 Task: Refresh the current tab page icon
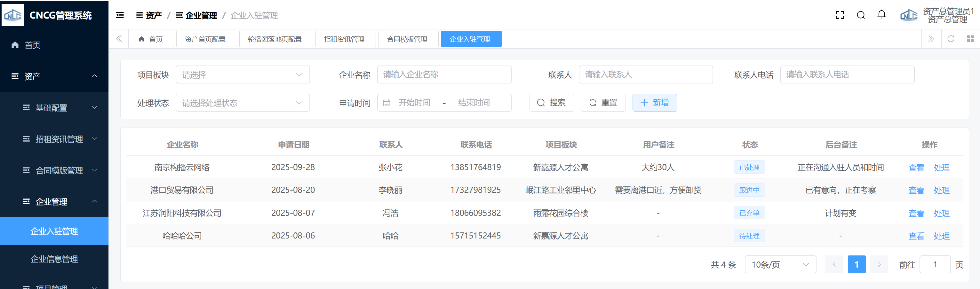950,39
